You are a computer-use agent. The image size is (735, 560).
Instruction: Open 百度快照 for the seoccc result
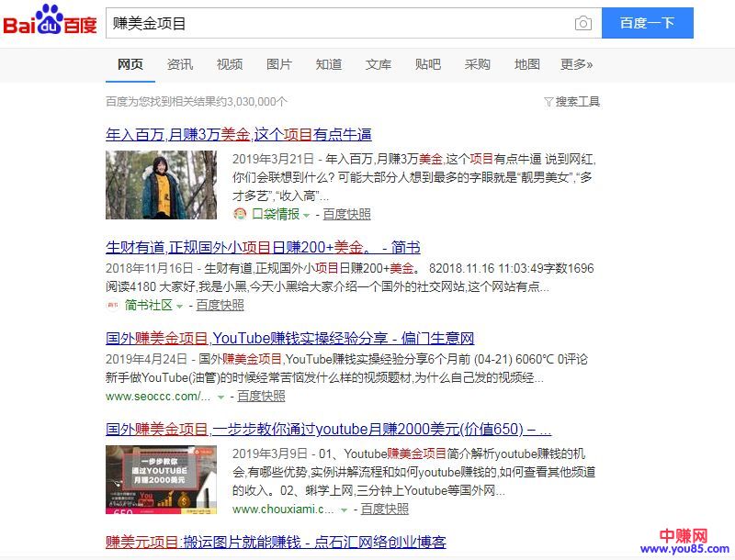pyautogui.click(x=261, y=397)
